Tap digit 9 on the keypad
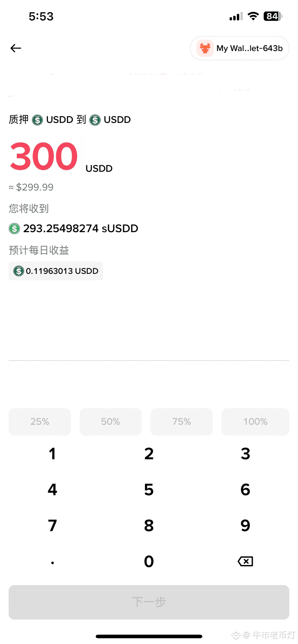This screenshot has width=298, height=644. (245, 525)
